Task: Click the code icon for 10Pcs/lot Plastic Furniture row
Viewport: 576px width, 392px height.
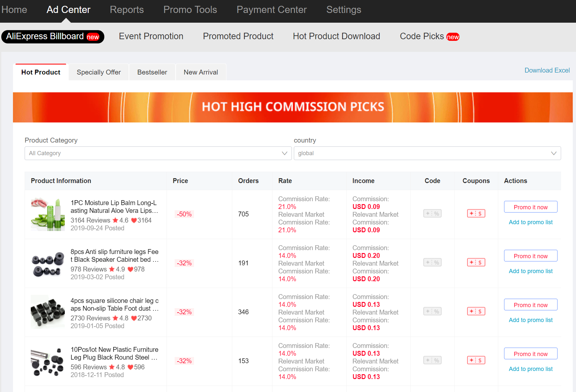Action: pos(432,360)
